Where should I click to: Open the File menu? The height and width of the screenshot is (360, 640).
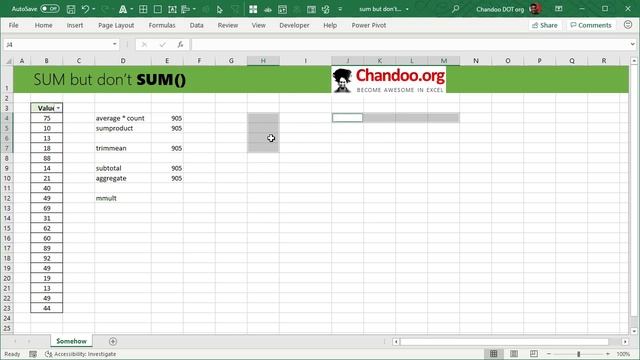tap(13, 25)
